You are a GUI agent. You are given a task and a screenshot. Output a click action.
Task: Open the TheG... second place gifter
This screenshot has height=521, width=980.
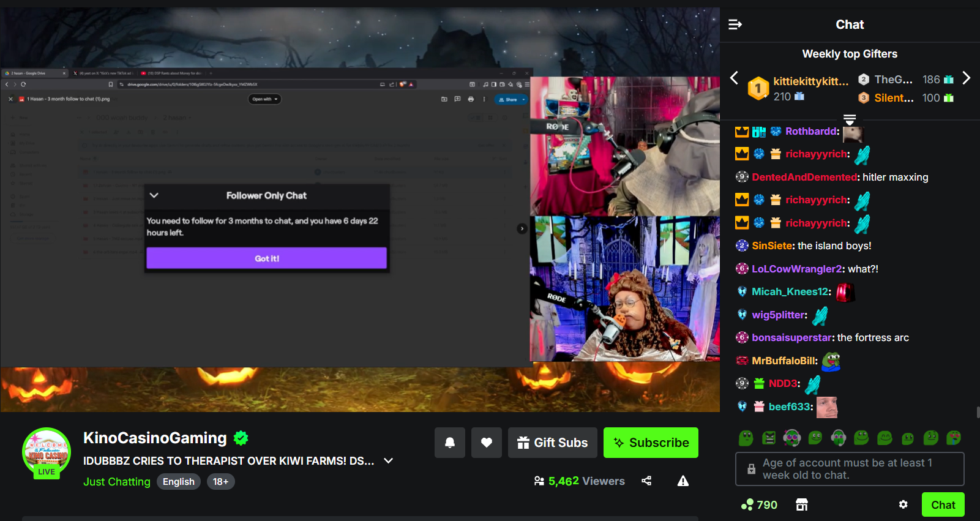point(906,80)
